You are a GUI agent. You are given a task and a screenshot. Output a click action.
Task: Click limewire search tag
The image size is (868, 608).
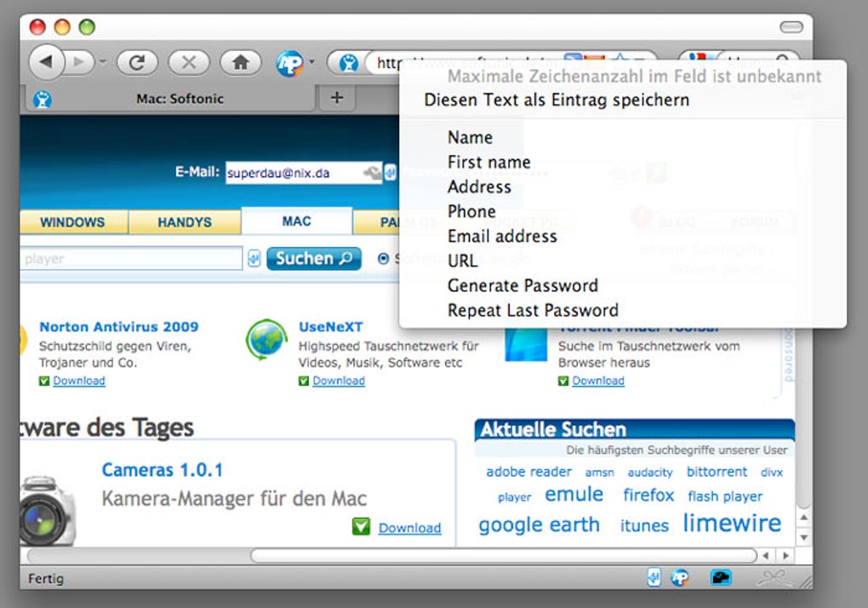732,524
